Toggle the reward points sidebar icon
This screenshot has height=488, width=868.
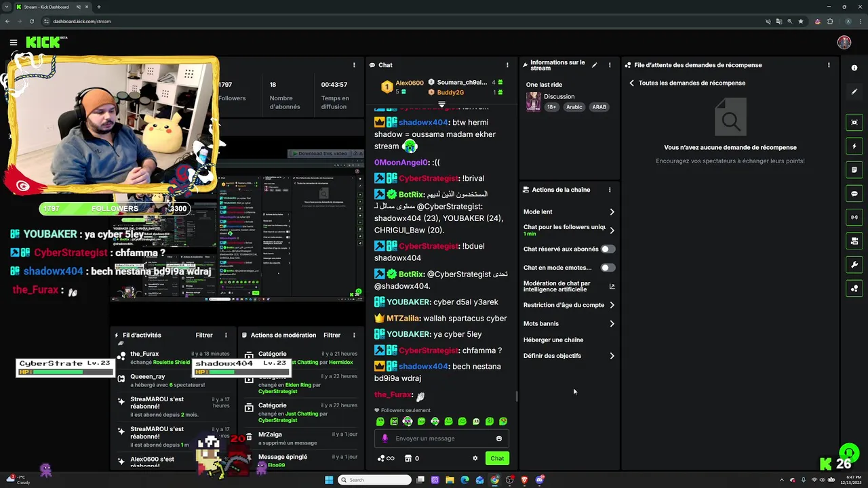tap(854, 288)
